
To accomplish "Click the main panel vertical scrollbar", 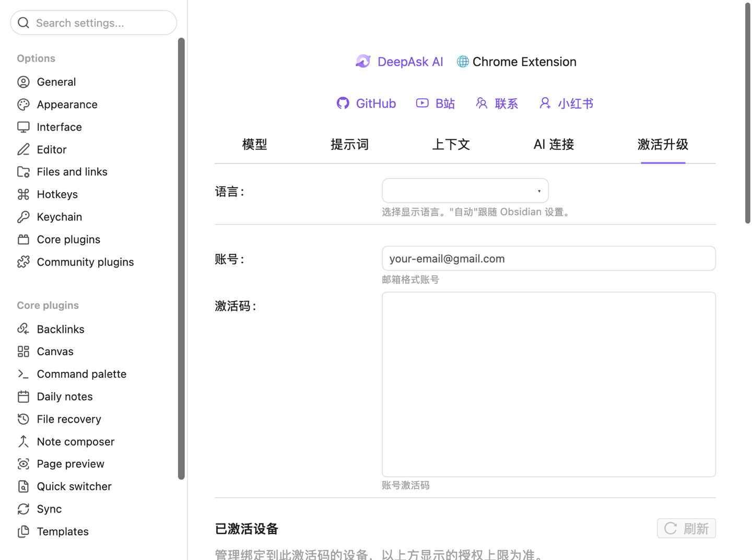I will (x=747, y=113).
